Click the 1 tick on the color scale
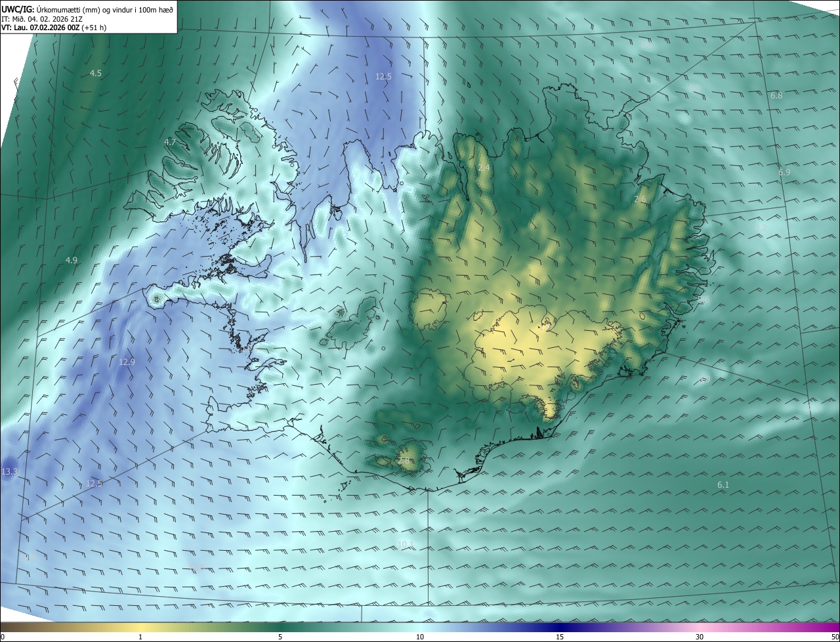The height and width of the screenshot is (642, 840). 140,637
